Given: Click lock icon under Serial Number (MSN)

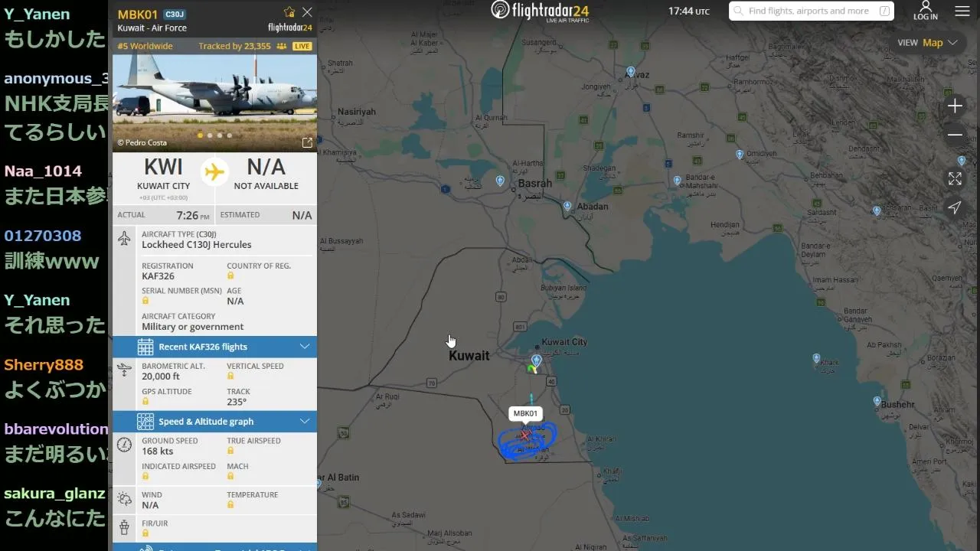Looking at the screenshot, I should 145,301.
